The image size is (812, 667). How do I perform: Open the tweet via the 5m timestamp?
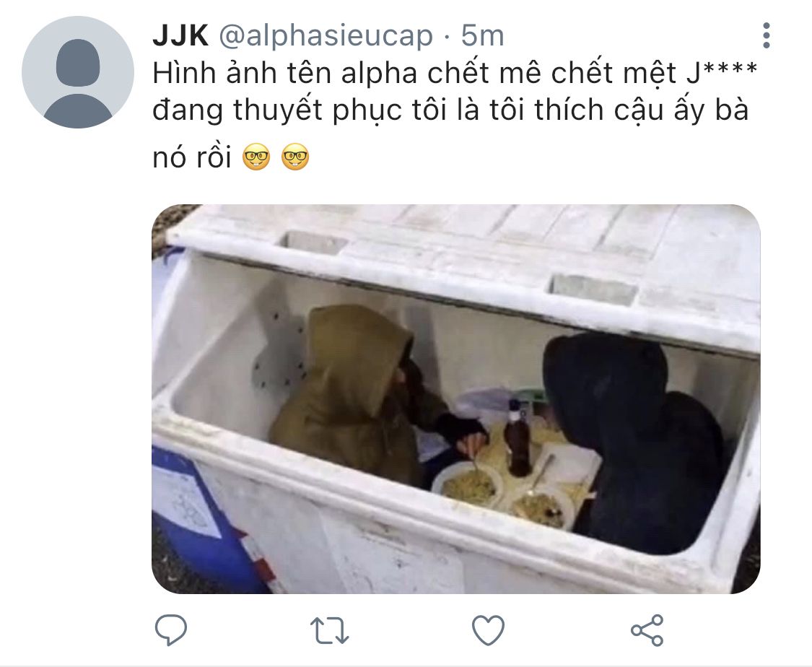point(482,36)
